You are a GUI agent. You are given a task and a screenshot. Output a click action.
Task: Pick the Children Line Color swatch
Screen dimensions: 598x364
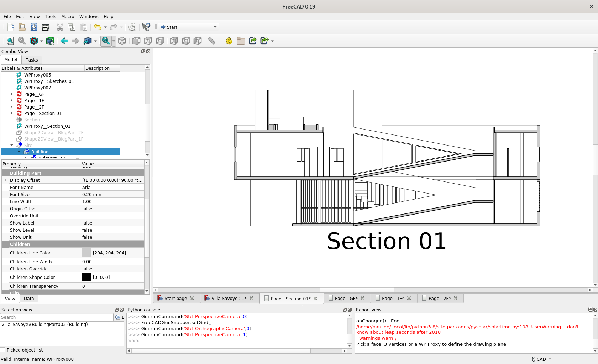pyautogui.click(x=86, y=253)
